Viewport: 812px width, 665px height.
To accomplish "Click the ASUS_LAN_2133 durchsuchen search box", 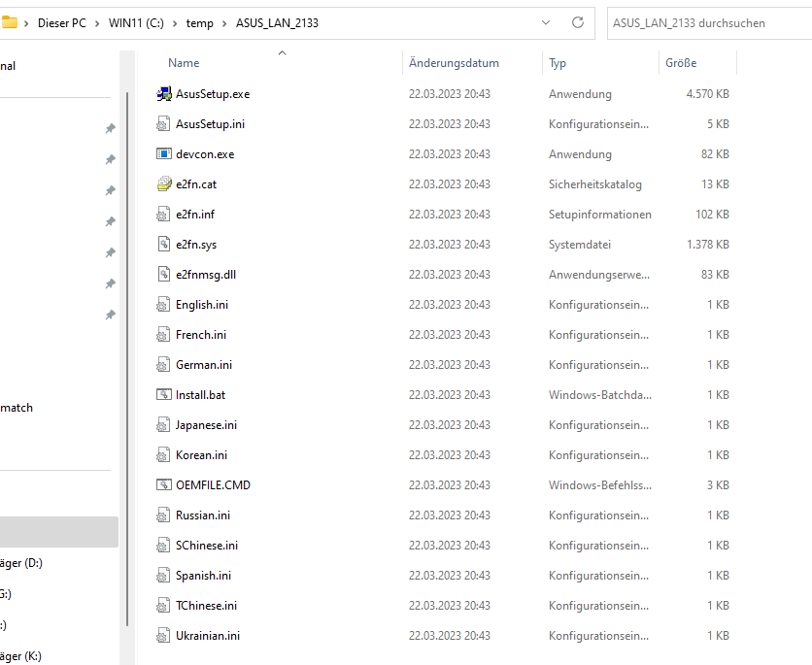I will click(709, 23).
